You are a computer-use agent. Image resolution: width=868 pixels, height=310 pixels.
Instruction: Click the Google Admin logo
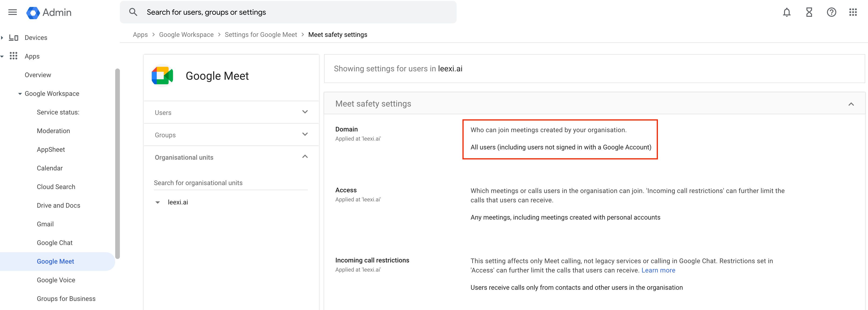click(x=49, y=12)
